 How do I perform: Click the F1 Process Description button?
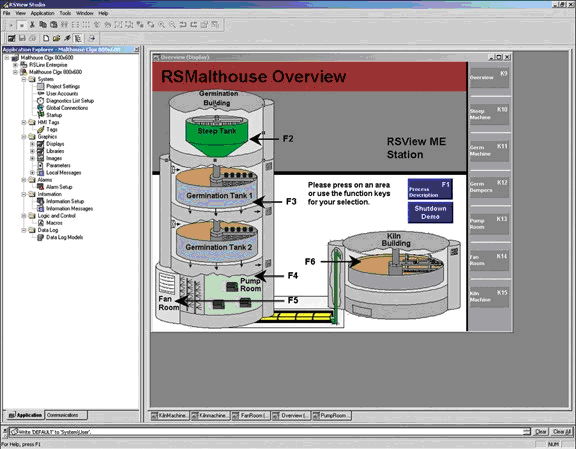[x=430, y=189]
